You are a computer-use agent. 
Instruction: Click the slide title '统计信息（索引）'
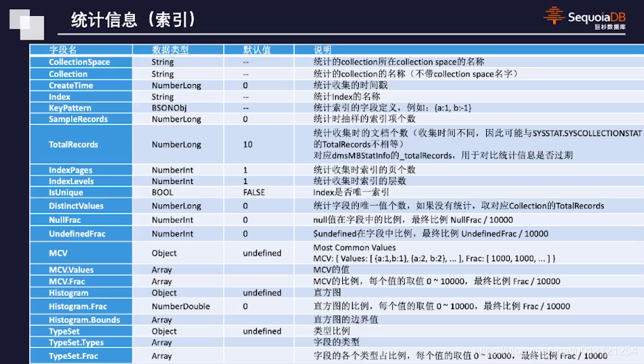133,19
